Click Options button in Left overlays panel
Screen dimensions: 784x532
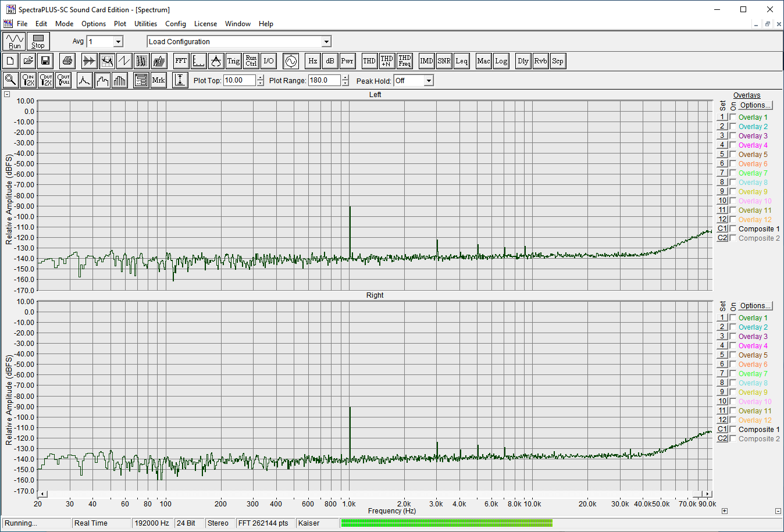(756, 105)
